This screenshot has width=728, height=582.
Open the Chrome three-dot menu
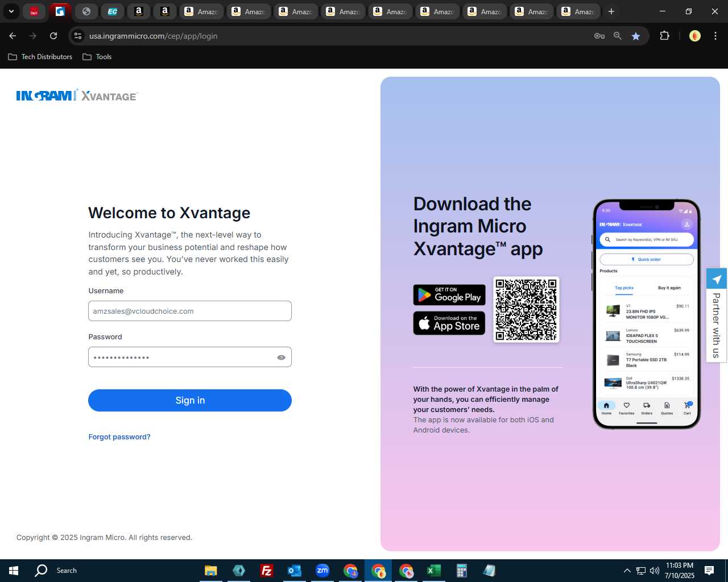715,36
